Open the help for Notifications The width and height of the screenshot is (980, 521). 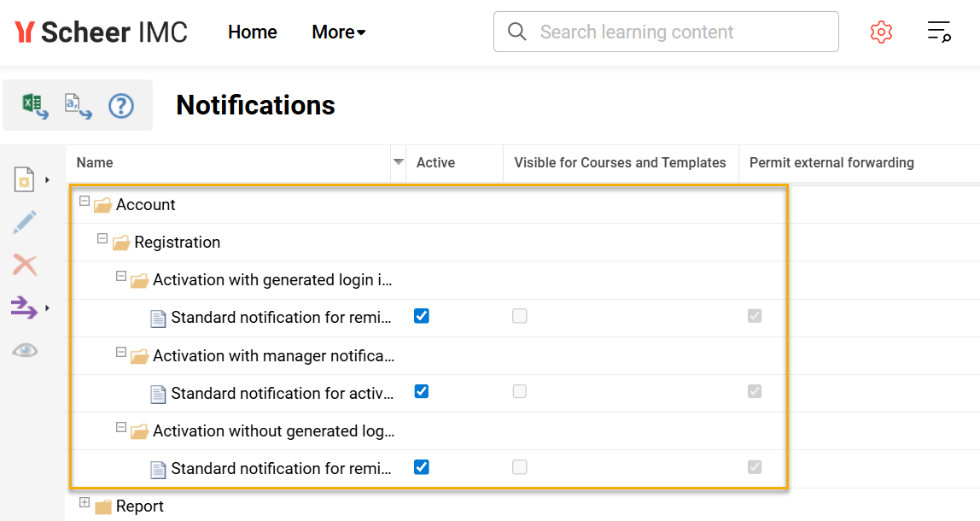120,106
